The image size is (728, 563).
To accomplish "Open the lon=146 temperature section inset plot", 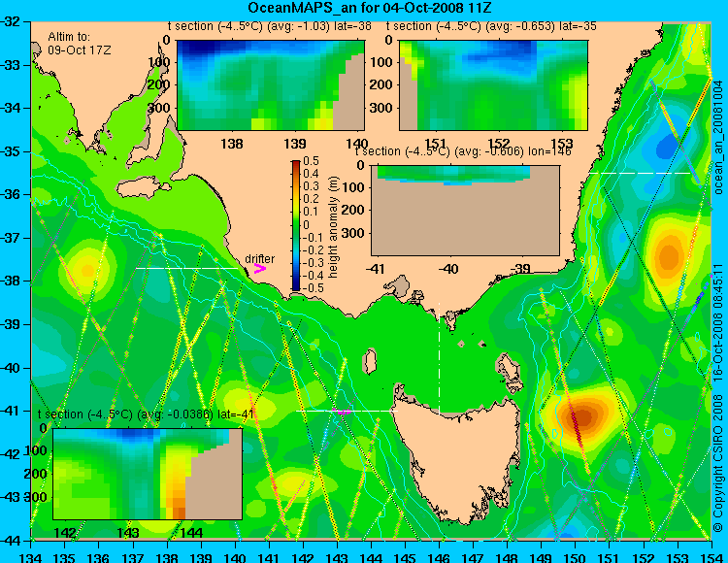I will pos(465,211).
